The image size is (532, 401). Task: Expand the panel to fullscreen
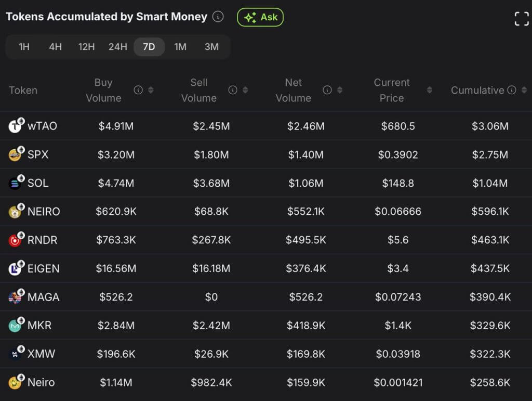(x=522, y=19)
